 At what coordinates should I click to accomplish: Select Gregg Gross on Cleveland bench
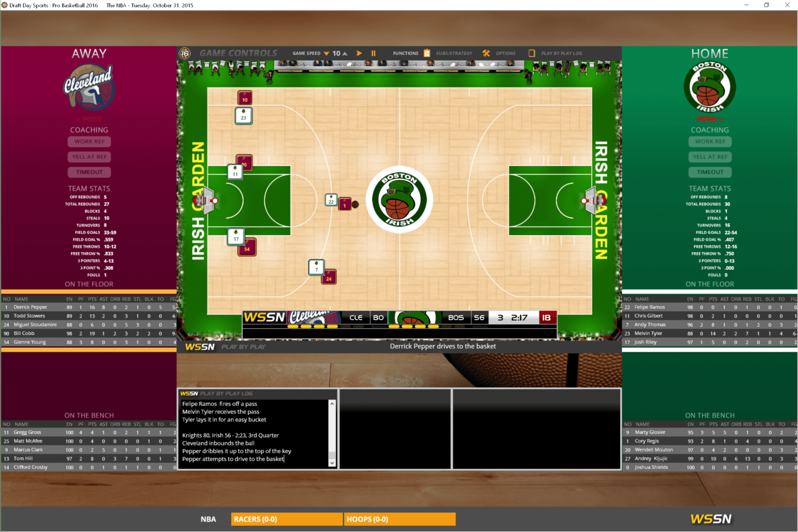[89, 432]
